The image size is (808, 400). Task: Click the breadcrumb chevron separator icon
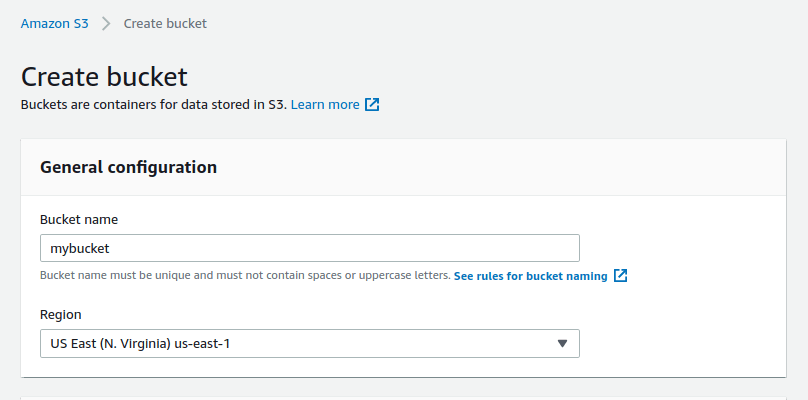pyautogui.click(x=106, y=24)
